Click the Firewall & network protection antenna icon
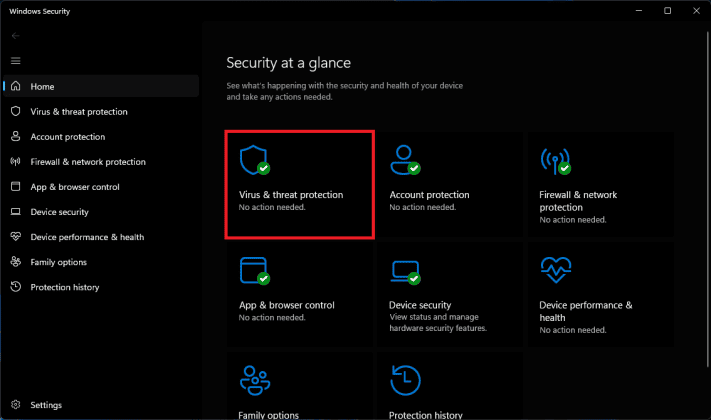This screenshot has width=711, height=420. [x=553, y=160]
